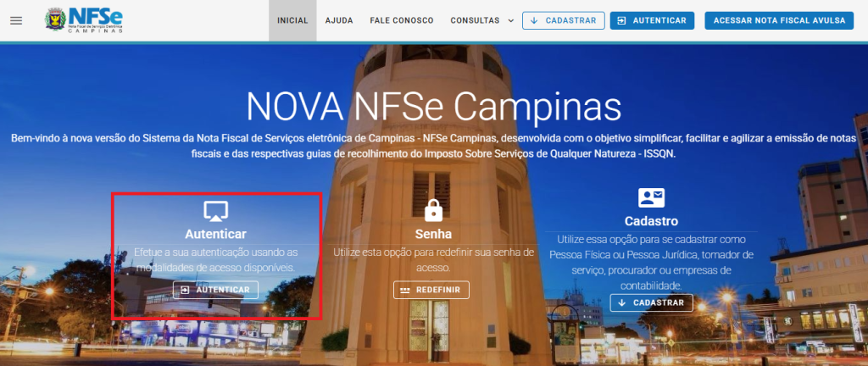Open the hamburger menu icon
The height and width of the screenshot is (366, 868).
pyautogui.click(x=17, y=20)
